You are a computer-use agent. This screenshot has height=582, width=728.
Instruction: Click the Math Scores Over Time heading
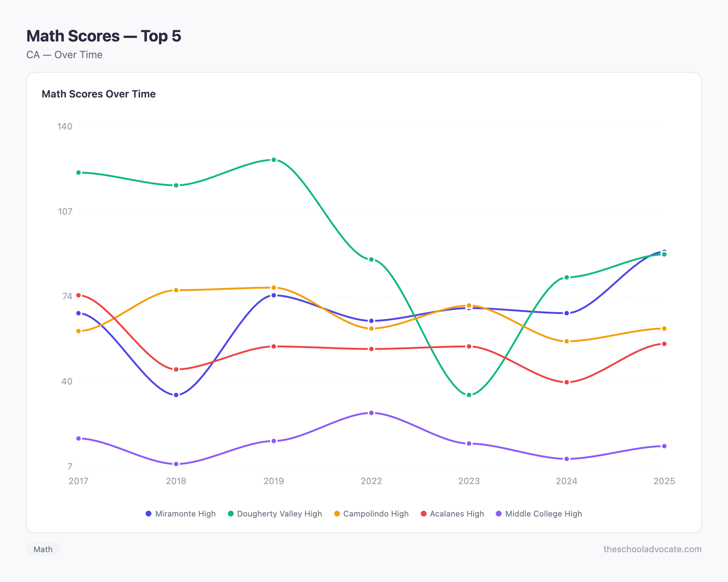[98, 94]
